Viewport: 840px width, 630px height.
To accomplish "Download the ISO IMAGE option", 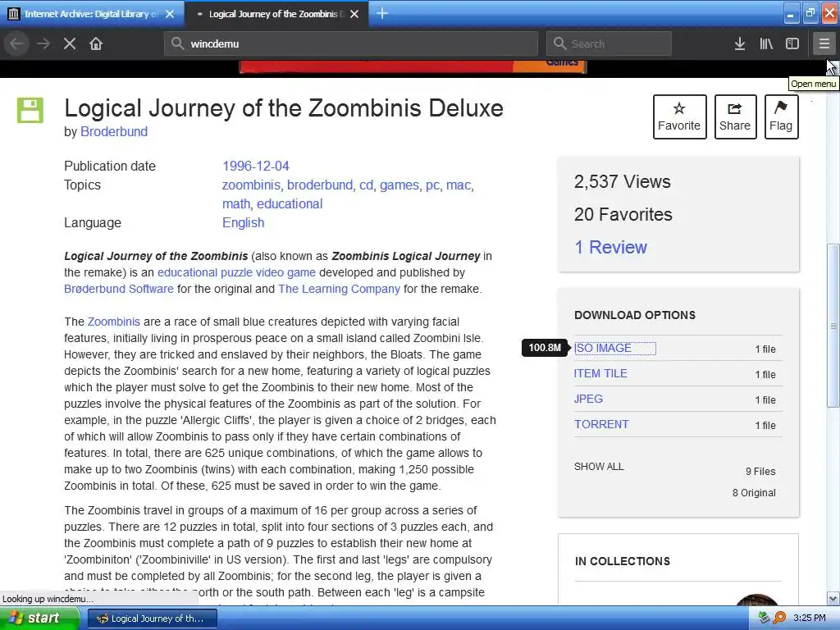I will [x=603, y=348].
